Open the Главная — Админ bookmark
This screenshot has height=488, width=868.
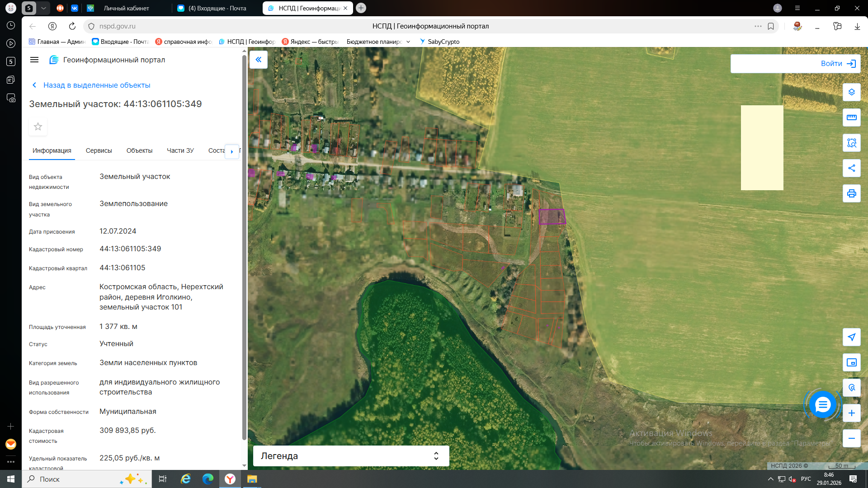pos(57,42)
